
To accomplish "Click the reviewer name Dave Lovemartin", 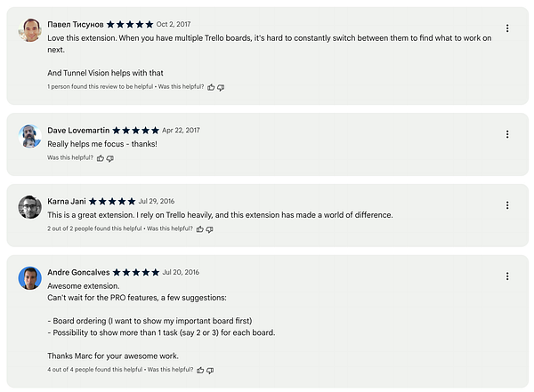I will coord(78,131).
